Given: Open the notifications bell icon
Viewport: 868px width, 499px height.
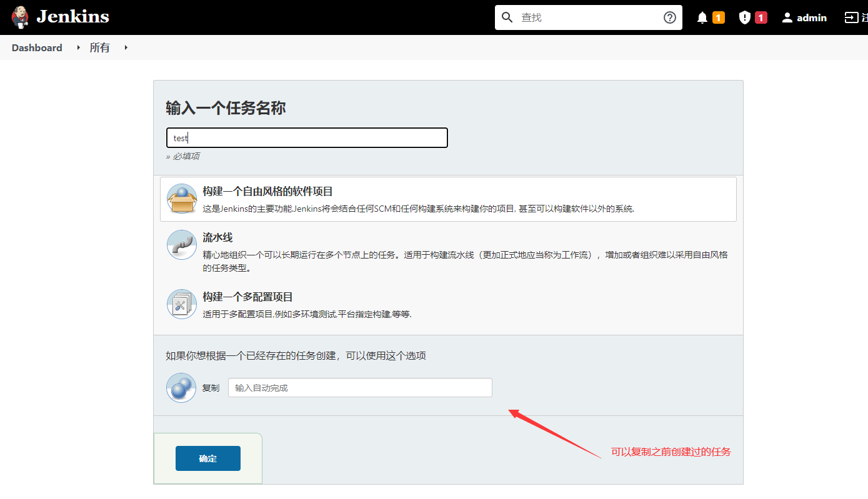Looking at the screenshot, I should (702, 17).
